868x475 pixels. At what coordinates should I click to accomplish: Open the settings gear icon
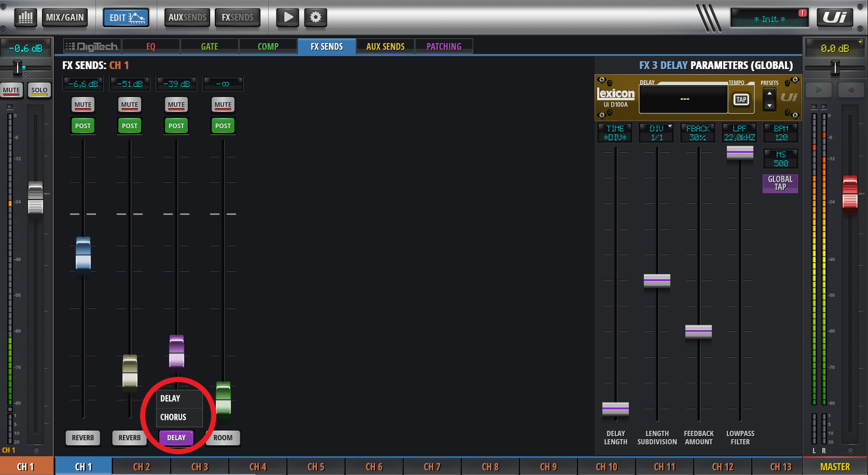(315, 17)
